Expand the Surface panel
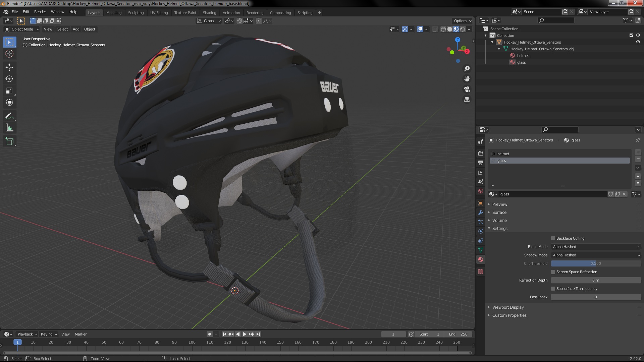Image resolution: width=644 pixels, height=362 pixels. pyautogui.click(x=499, y=212)
